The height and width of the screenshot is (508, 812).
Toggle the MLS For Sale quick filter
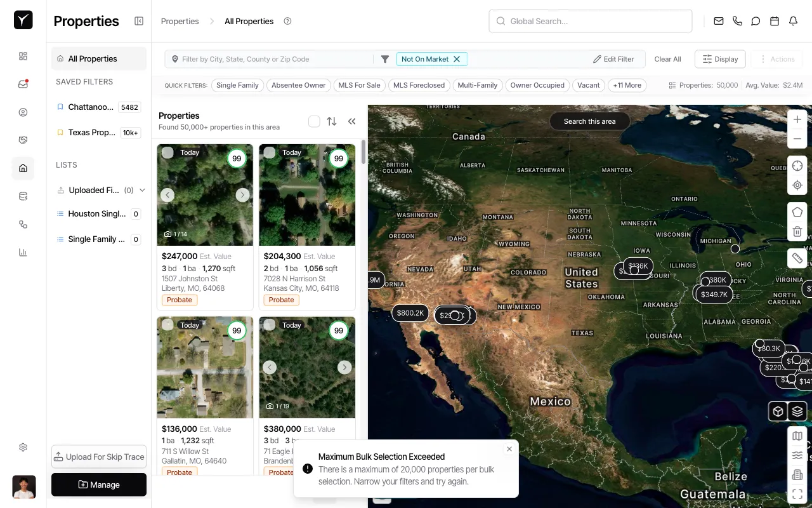click(359, 85)
